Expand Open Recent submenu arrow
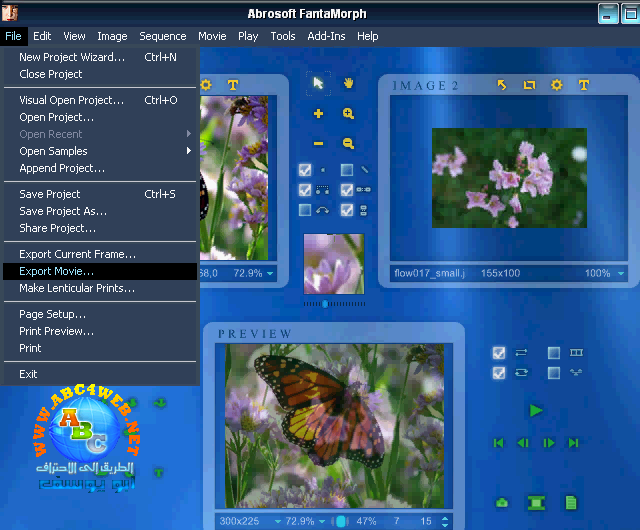 click(x=189, y=134)
